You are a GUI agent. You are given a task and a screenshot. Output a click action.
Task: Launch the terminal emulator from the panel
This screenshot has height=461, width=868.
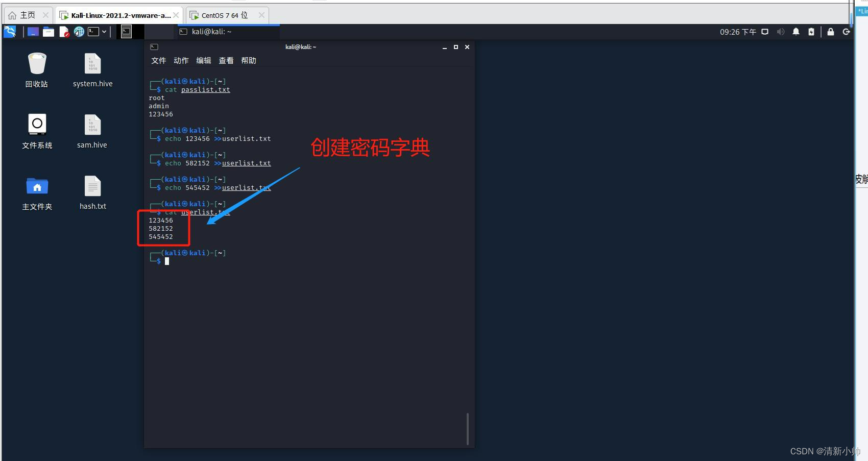pos(93,31)
